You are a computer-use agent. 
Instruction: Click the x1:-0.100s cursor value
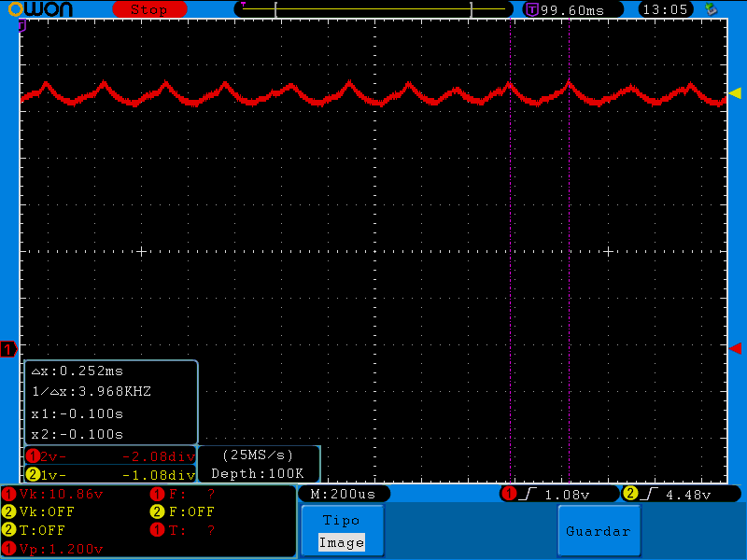pos(78,413)
